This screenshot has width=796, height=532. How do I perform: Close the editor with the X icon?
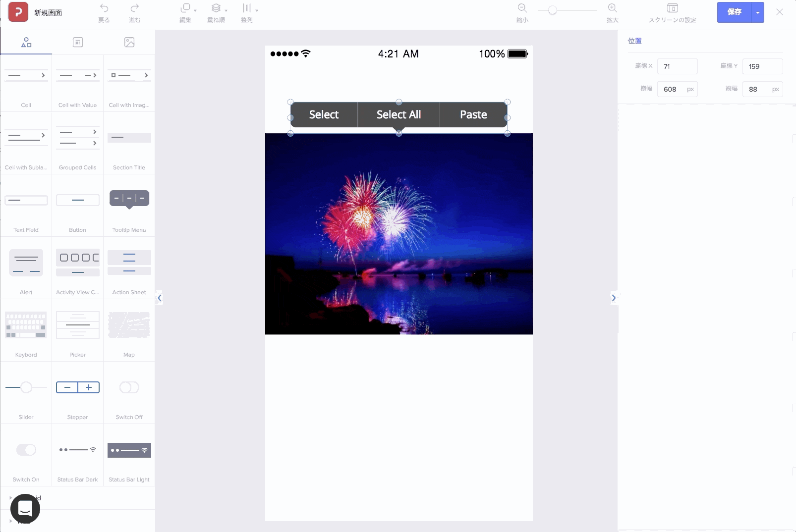point(780,12)
